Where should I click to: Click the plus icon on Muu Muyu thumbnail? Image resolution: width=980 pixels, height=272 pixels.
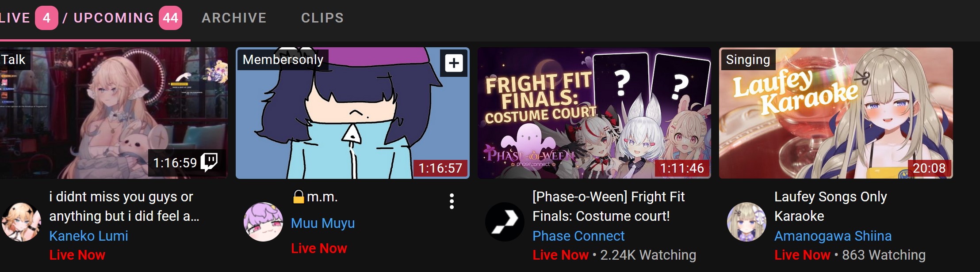pos(454,63)
